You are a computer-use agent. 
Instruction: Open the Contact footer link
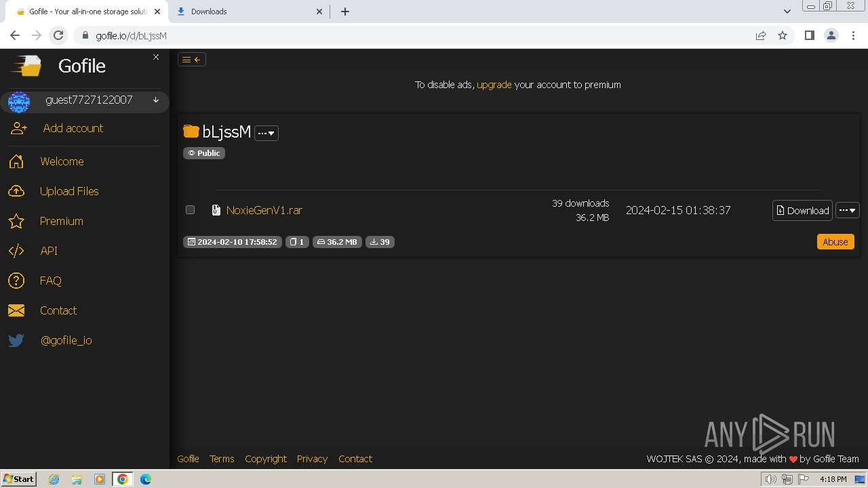(x=355, y=459)
